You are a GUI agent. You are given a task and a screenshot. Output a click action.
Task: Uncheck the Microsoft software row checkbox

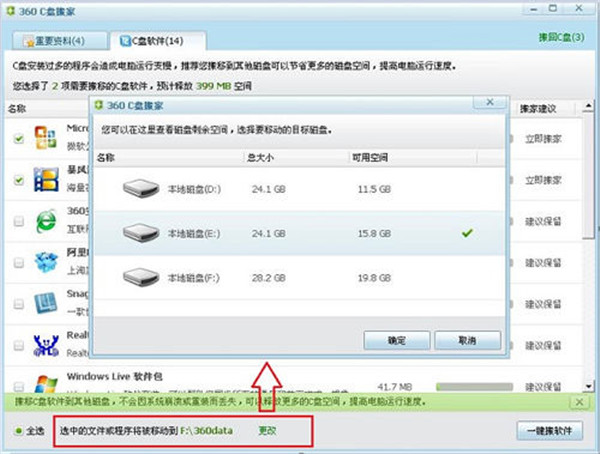[19, 139]
